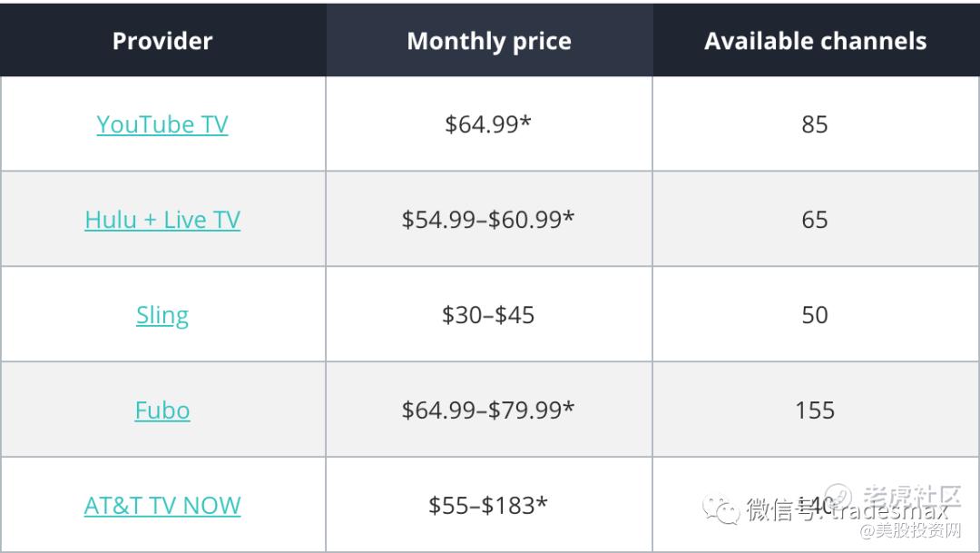Click the Provider column header
Image resolution: width=980 pixels, height=553 pixels.
162,41
